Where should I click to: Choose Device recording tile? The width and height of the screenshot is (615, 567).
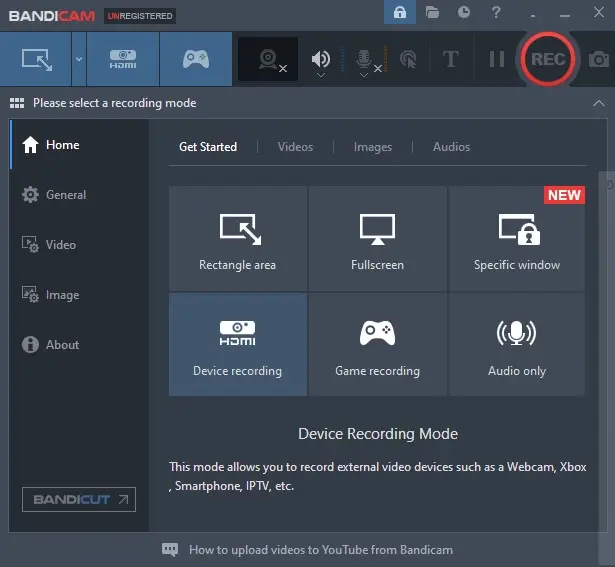(238, 345)
